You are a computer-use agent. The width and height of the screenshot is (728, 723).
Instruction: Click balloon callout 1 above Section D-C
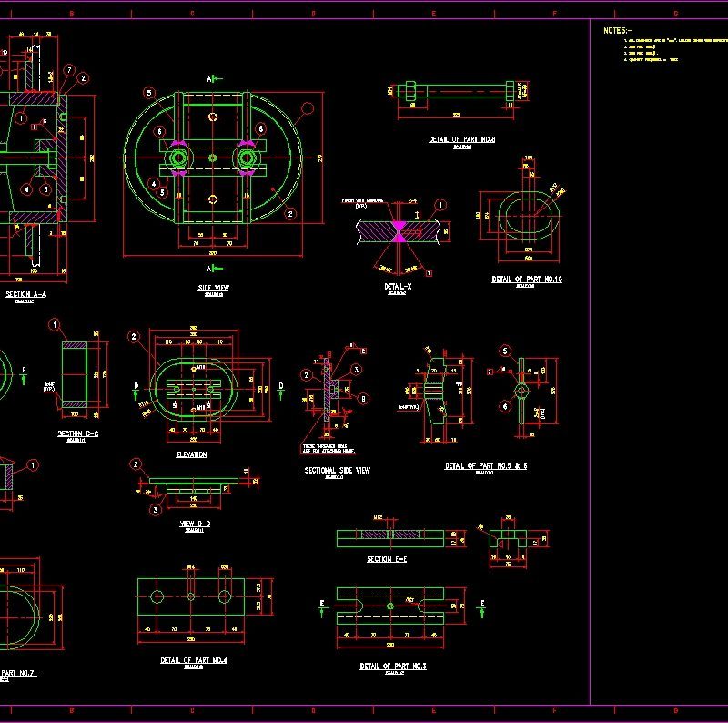[55, 323]
